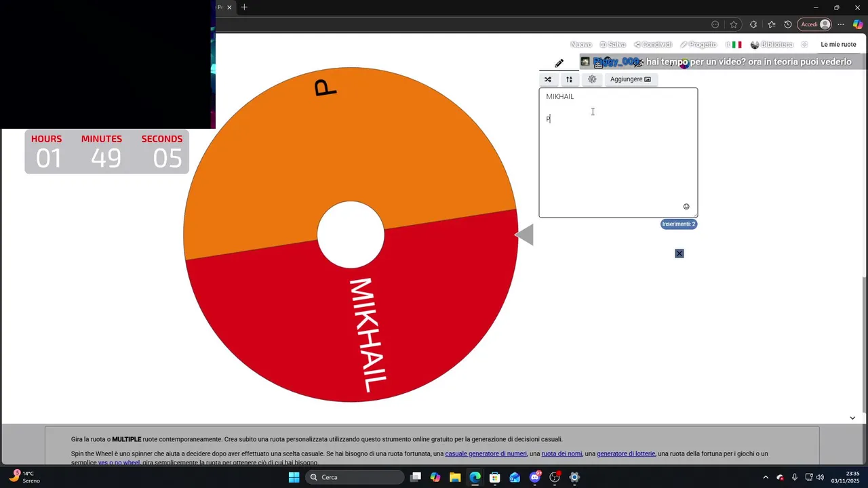Open OBS Studio from taskbar
Viewport: 868px width, 488px height.
coord(555,477)
